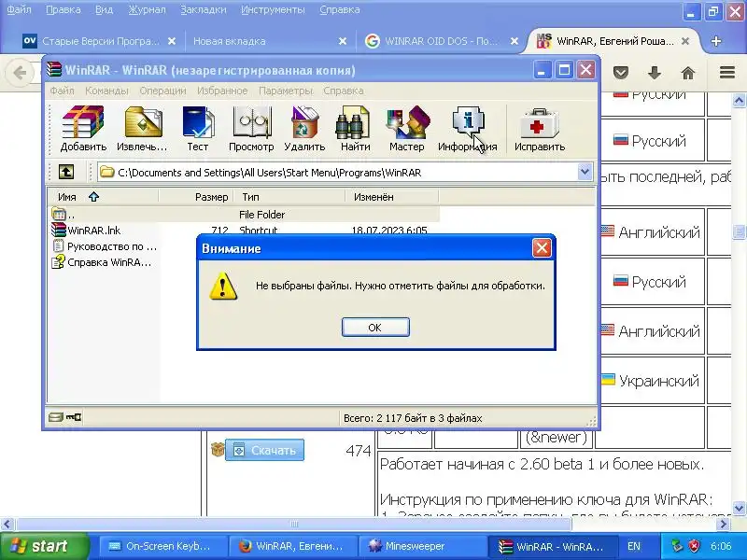Open WinRAR Избранное menu
The height and width of the screenshot is (560, 747).
tap(222, 91)
